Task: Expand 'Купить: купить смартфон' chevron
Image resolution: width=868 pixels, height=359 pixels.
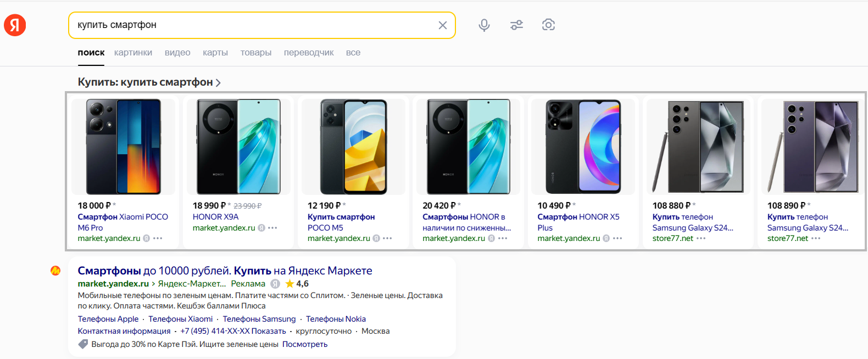Action: 218,83
